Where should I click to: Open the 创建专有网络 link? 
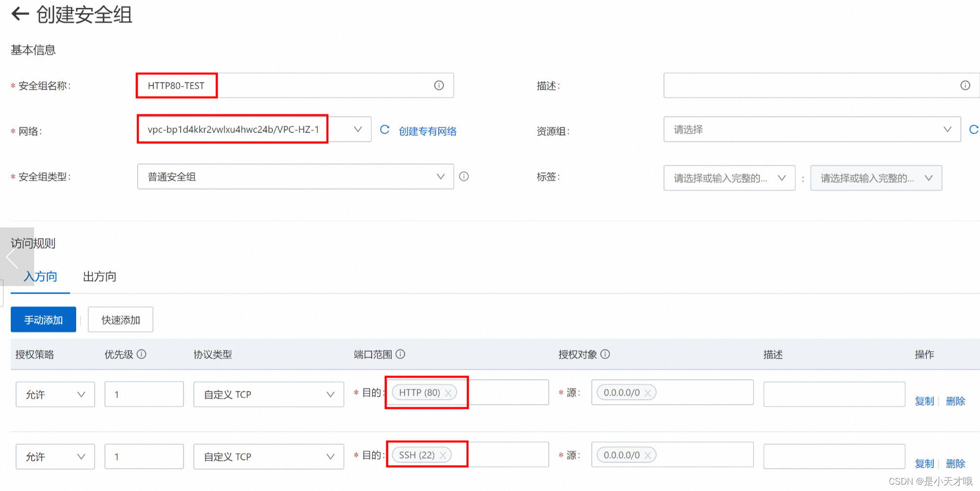(x=427, y=130)
